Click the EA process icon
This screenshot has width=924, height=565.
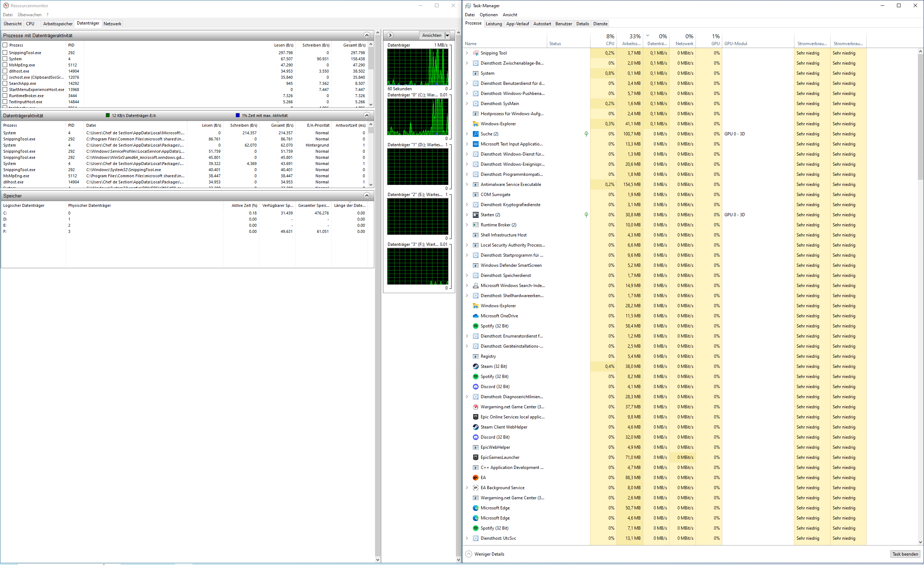pyautogui.click(x=475, y=478)
